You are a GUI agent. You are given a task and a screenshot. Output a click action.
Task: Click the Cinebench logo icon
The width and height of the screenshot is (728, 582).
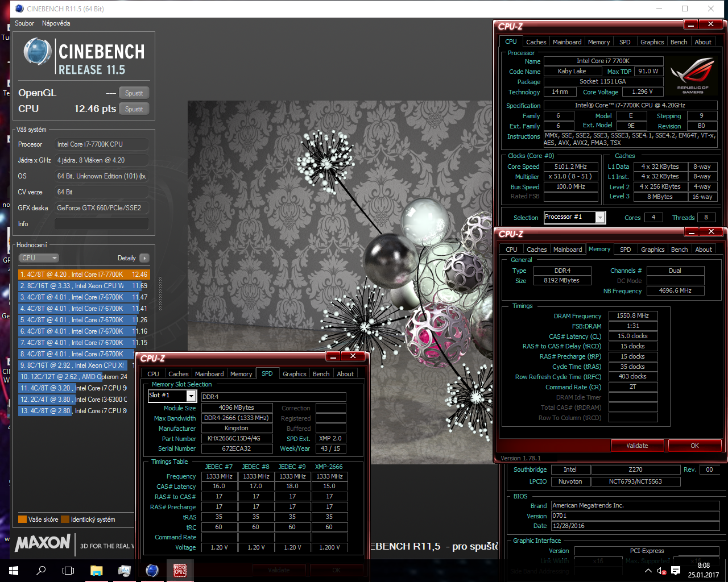(38, 52)
